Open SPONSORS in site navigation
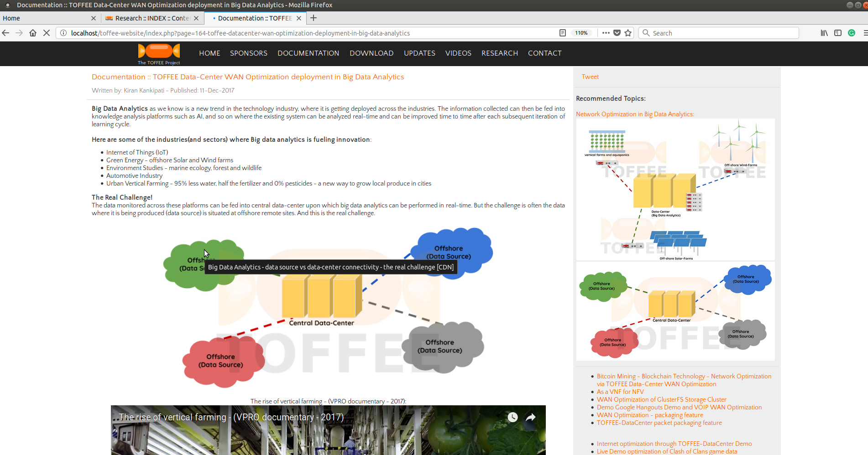This screenshot has width=868, height=455. 249,53
